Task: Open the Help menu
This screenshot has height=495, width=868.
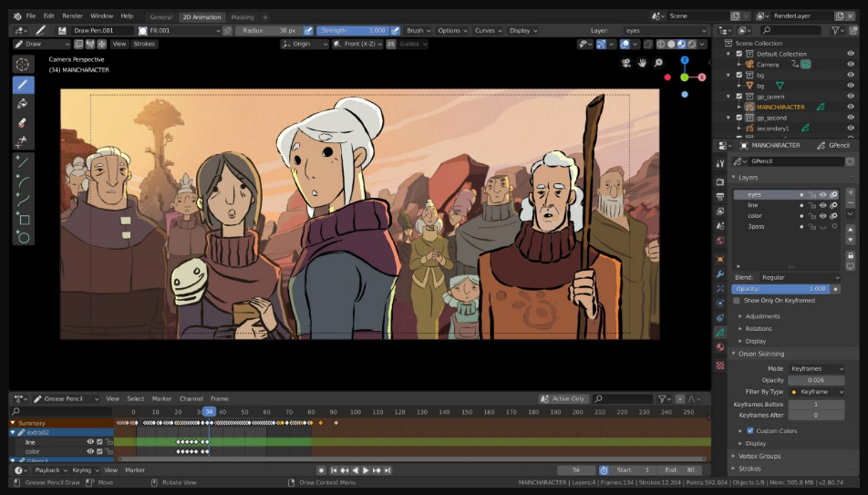Action: click(x=127, y=16)
